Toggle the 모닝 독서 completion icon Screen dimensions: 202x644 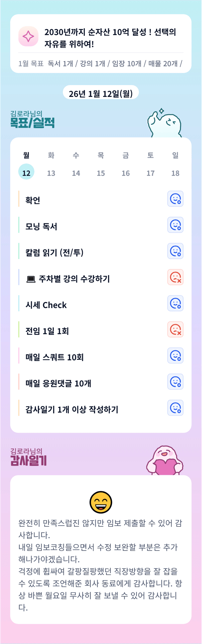(175, 225)
